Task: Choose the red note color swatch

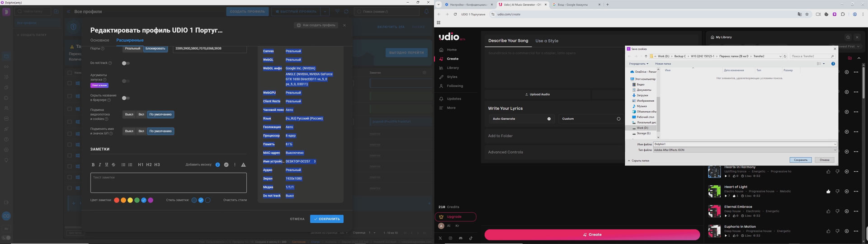Action: coord(117,200)
